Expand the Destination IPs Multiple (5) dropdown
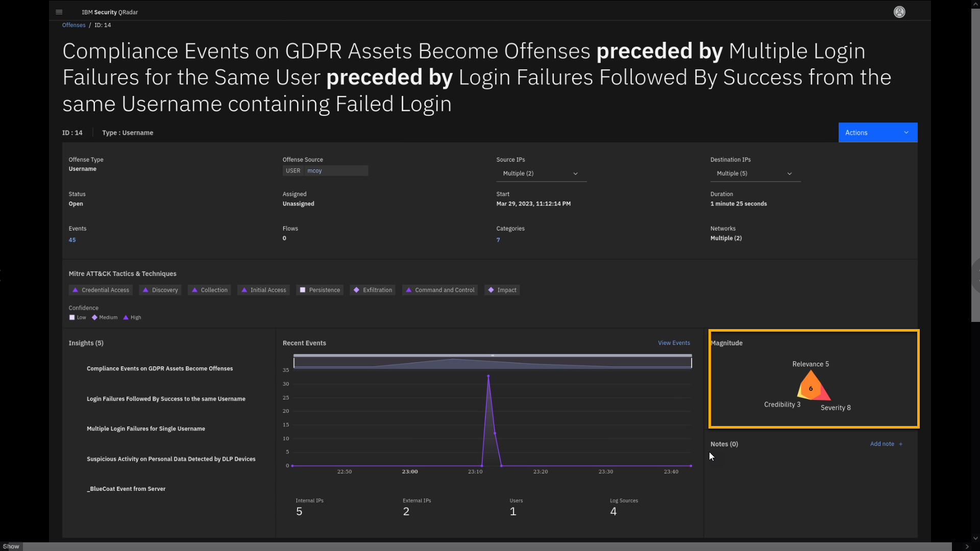Viewport: 980px width, 551px height. point(755,173)
